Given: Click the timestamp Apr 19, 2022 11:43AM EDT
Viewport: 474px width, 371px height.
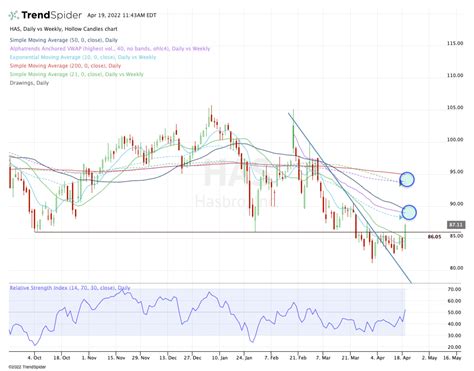Looking at the screenshot, I should tap(122, 15).
